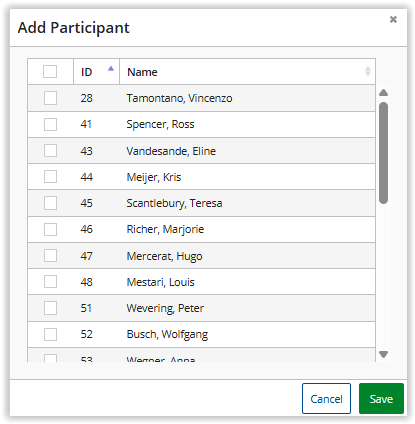The image size is (415, 424).
Task: Sort by ID column arrow icon
Action: [111, 69]
